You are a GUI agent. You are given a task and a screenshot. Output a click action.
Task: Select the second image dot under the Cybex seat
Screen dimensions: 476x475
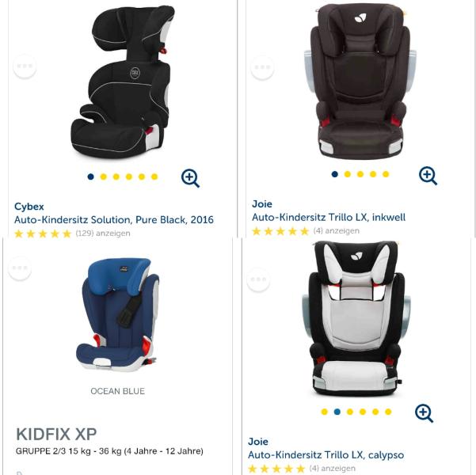pyautogui.click(x=104, y=177)
